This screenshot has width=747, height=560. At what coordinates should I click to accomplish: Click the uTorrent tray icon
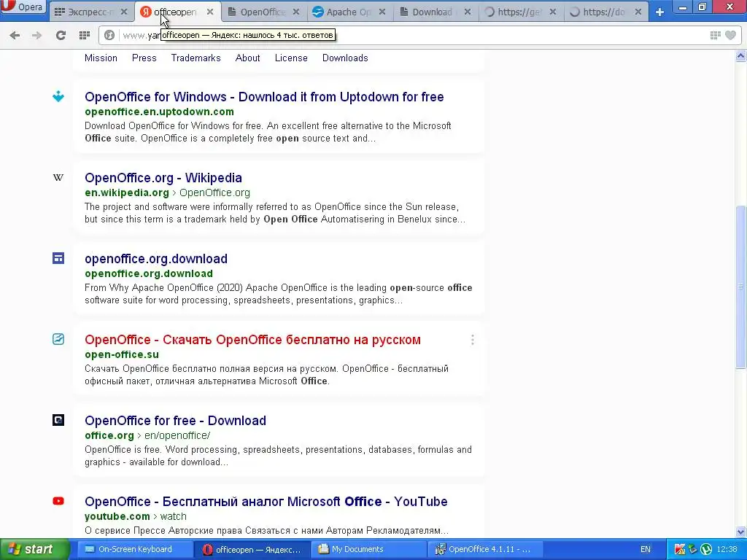pyautogui.click(x=706, y=549)
